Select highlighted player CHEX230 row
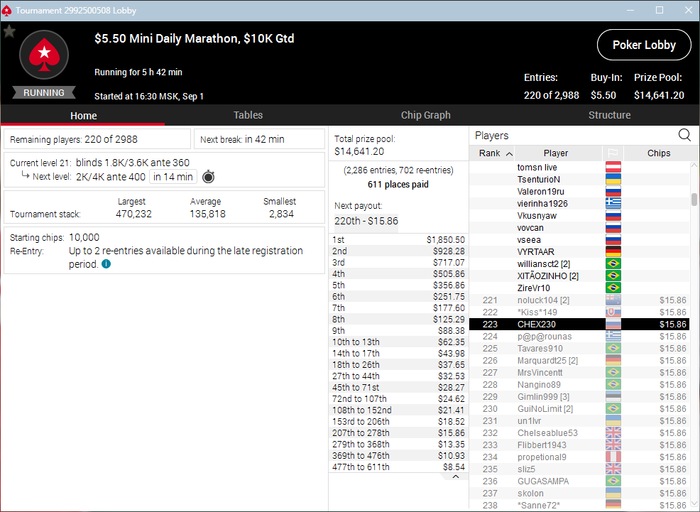Image resolution: width=700 pixels, height=512 pixels. coord(579,325)
